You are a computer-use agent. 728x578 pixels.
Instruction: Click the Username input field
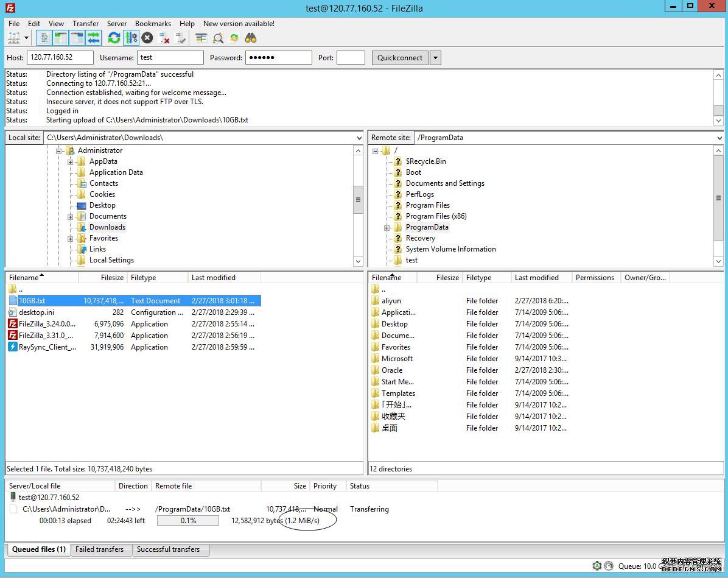click(170, 58)
